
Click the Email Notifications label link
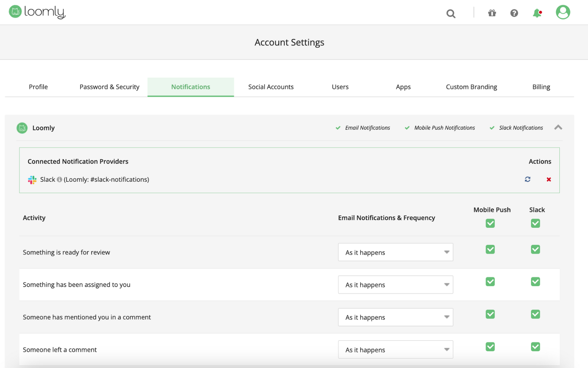point(367,128)
